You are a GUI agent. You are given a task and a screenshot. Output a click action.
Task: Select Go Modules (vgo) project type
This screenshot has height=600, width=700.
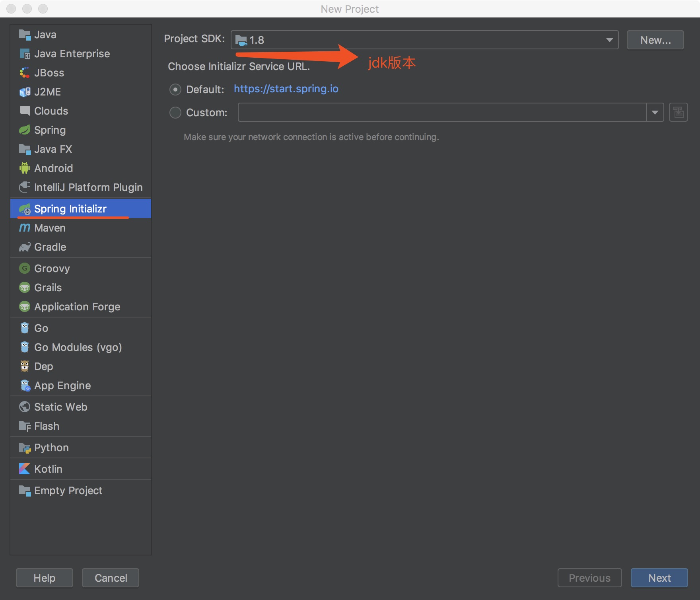click(78, 347)
